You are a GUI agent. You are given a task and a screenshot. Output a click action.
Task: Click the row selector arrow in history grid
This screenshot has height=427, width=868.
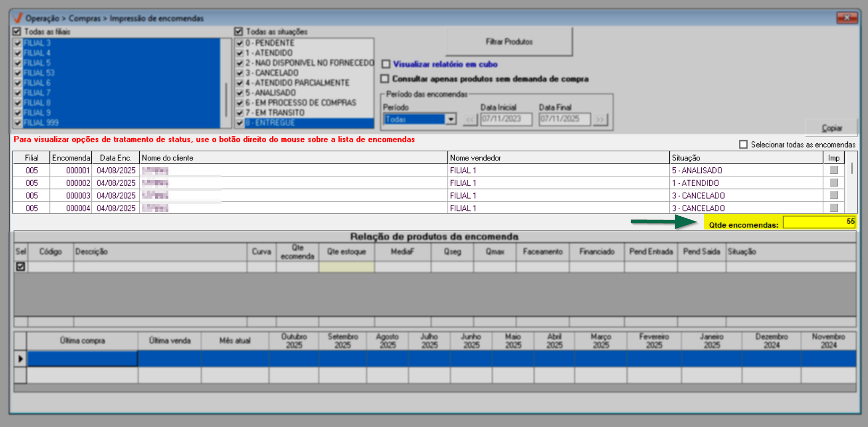pos(20,359)
